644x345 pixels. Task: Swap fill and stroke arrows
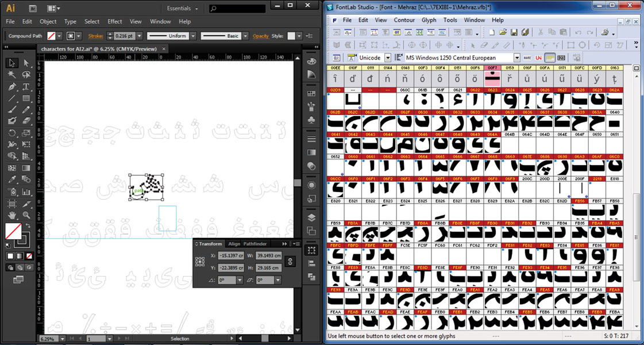[x=28, y=226]
